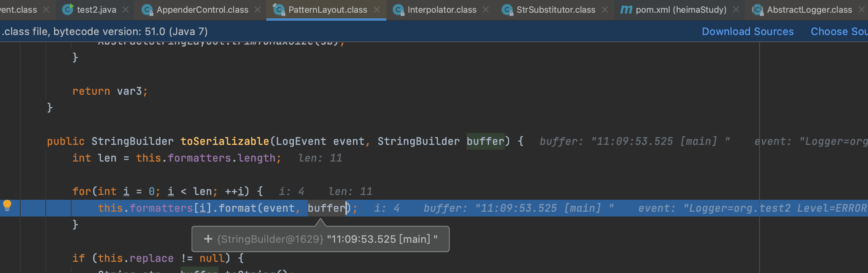The image size is (868, 273).
Task: Click the yellow lightbulb intention icon
Action: [x=7, y=205]
